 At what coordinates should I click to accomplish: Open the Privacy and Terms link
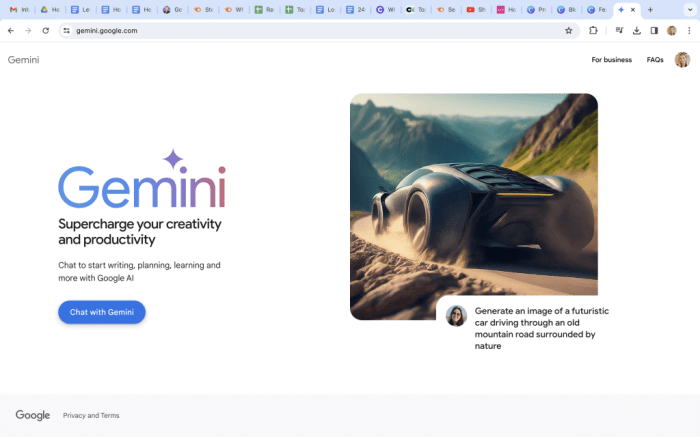tap(91, 416)
